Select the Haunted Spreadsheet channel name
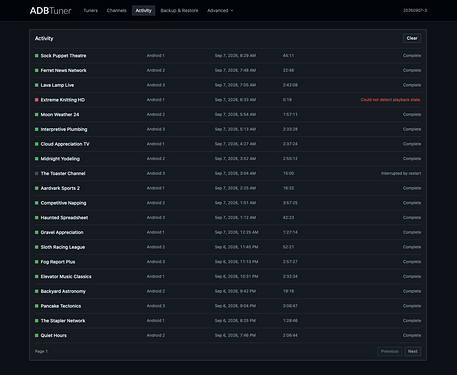 pos(64,218)
